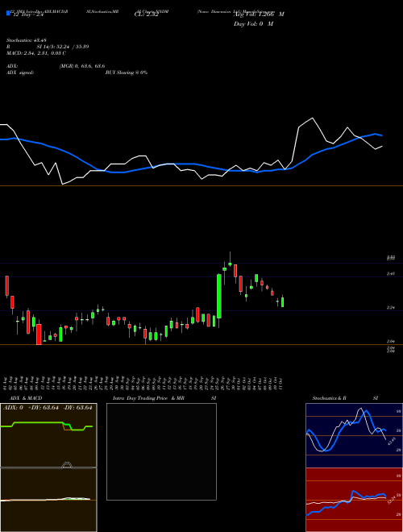Image resolution: width=403 pixels, height=532 pixels.
Task: Click the empty intraday trading price panel
Action: pos(161,451)
